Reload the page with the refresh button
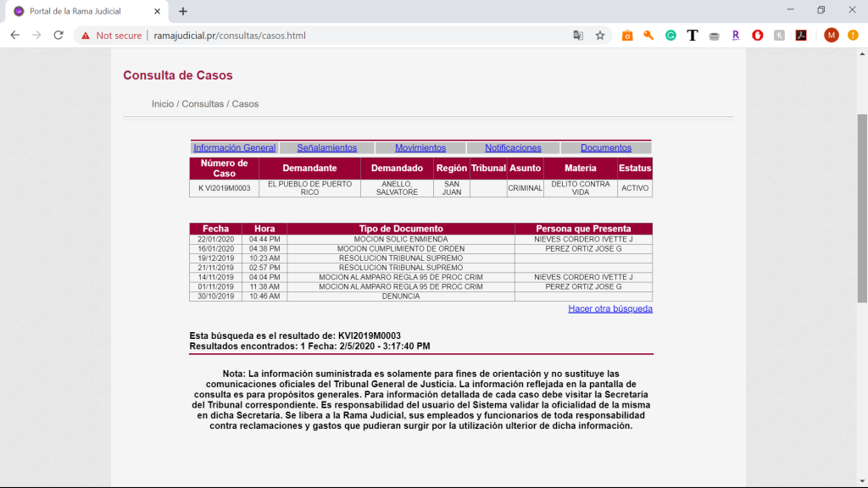The image size is (868, 488). coord(58,36)
